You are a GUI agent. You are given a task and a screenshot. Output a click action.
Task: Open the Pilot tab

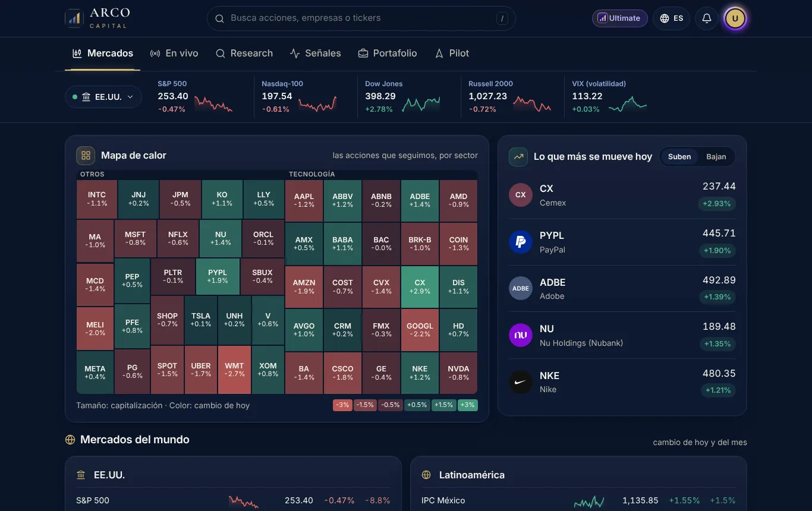coord(452,53)
